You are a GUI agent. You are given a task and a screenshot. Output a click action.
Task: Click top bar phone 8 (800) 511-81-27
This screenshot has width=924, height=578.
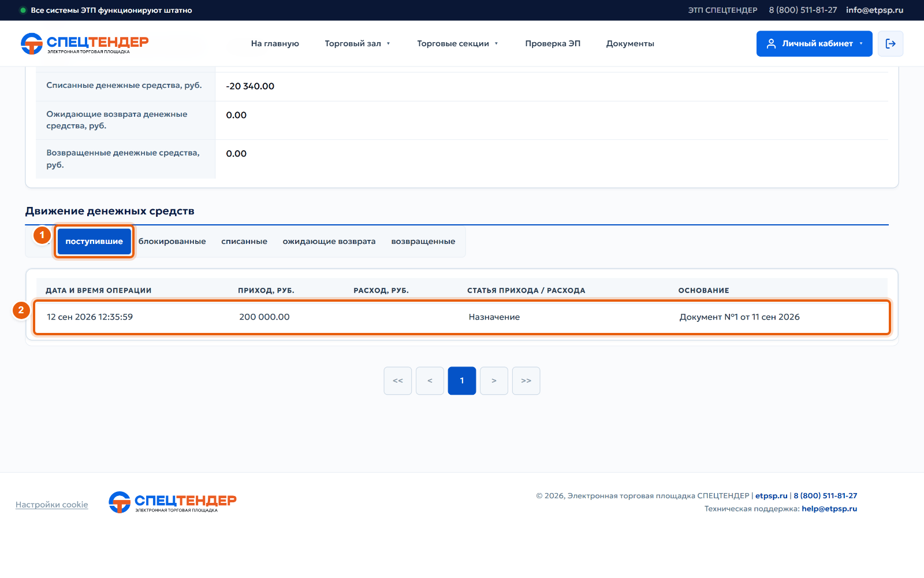(x=803, y=10)
